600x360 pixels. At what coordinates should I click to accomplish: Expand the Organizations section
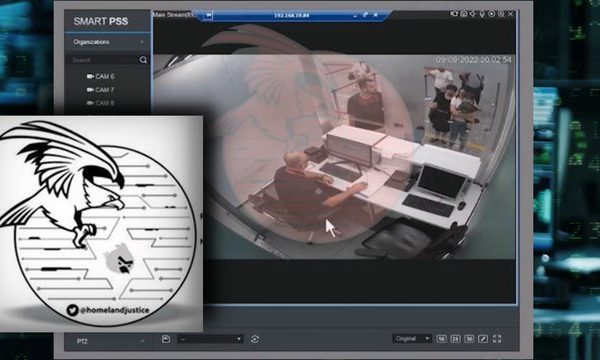(108, 42)
